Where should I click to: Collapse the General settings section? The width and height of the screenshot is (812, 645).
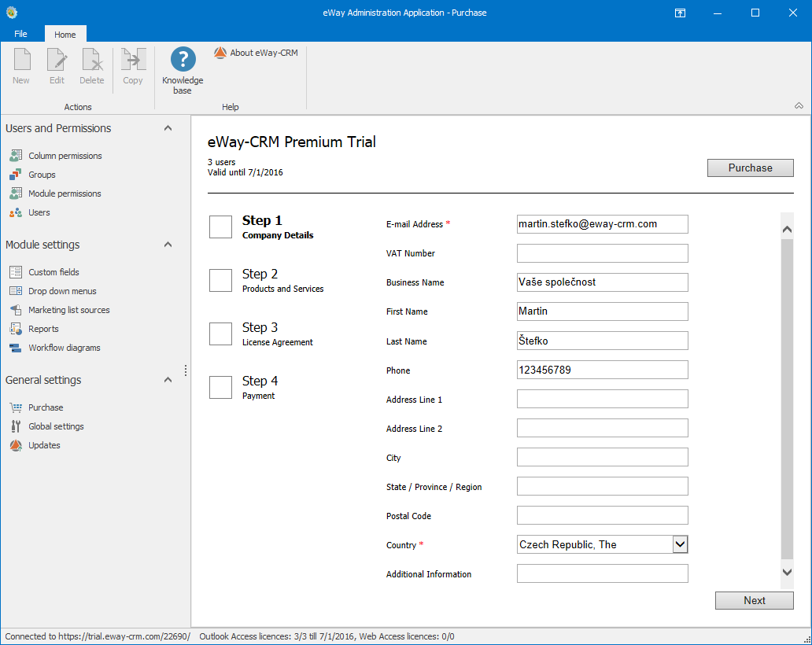click(x=168, y=379)
